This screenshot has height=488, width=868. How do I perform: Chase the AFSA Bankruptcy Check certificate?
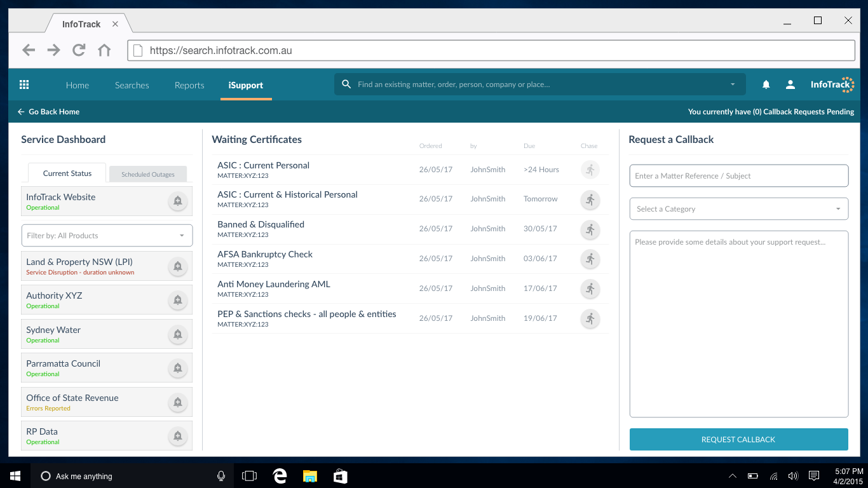coord(590,259)
